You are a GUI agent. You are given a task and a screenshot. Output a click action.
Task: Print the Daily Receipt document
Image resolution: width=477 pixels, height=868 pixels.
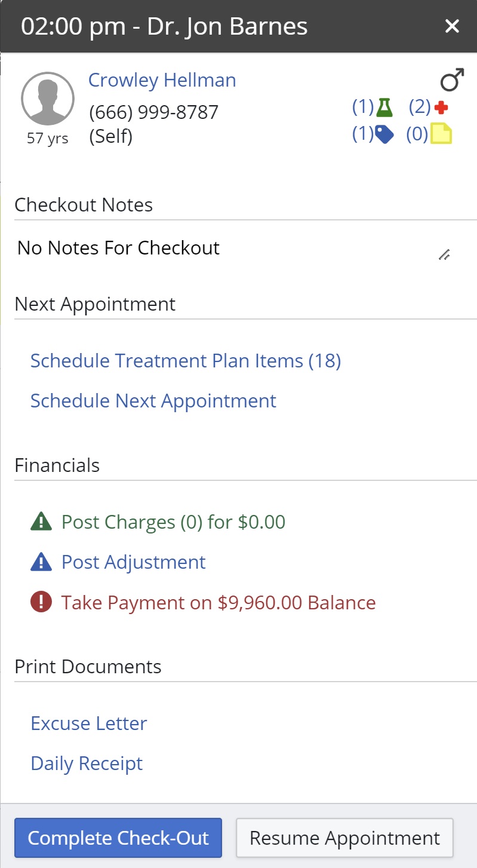(87, 763)
